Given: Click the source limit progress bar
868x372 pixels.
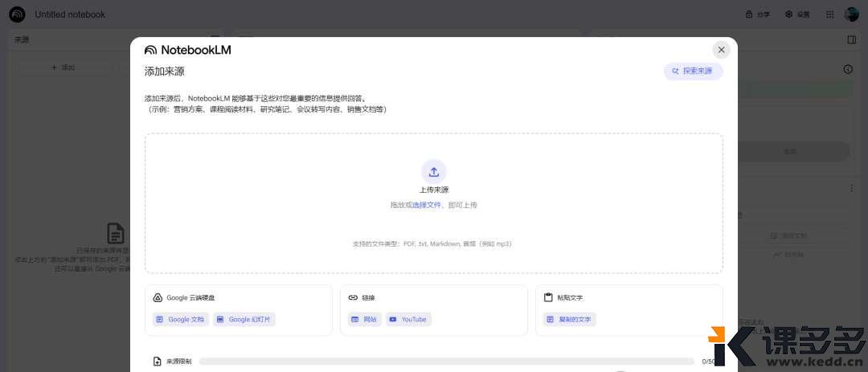Looking at the screenshot, I should [446, 362].
